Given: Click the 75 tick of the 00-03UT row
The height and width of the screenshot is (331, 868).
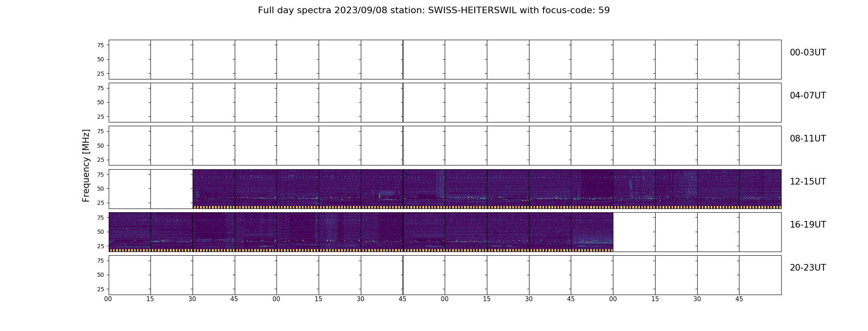Looking at the screenshot, I should (100, 45).
